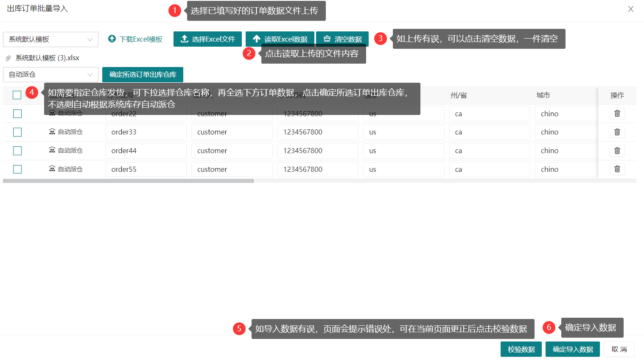Image resolution: width=644 pixels, height=361 pixels.
Task: Click the download icon beside 下载Excel模板
Action: click(x=112, y=39)
